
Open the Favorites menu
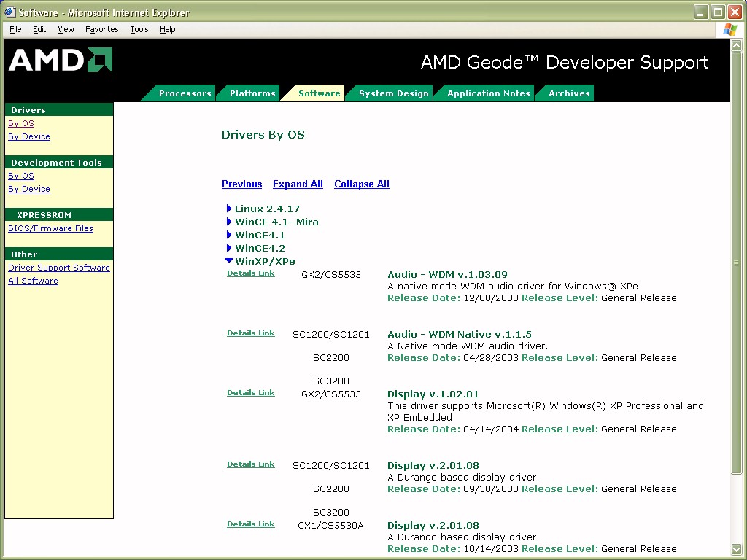(x=101, y=29)
